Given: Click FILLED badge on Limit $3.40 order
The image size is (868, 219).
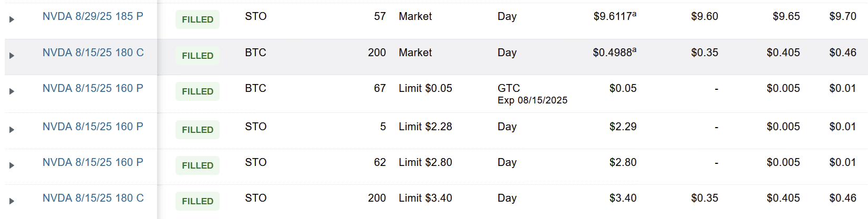Looking at the screenshot, I should click(x=198, y=201).
